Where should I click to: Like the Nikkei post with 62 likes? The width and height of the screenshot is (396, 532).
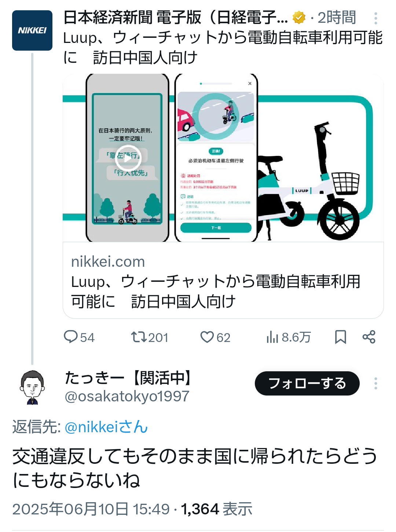207,337
